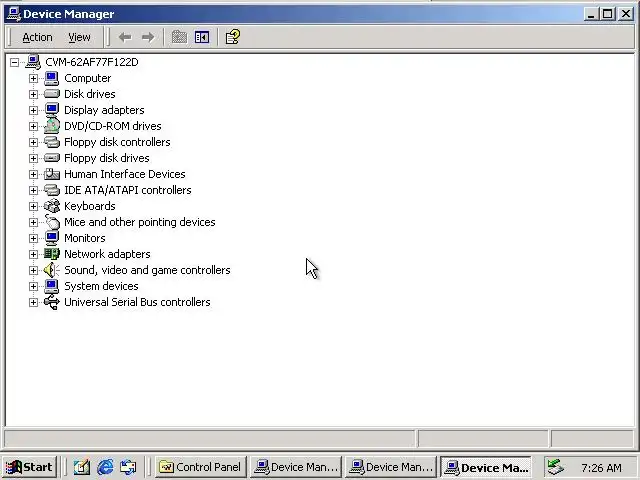Click the active Device Ma... taskbar button
Viewport: 640px width, 480px height.
(x=486, y=467)
